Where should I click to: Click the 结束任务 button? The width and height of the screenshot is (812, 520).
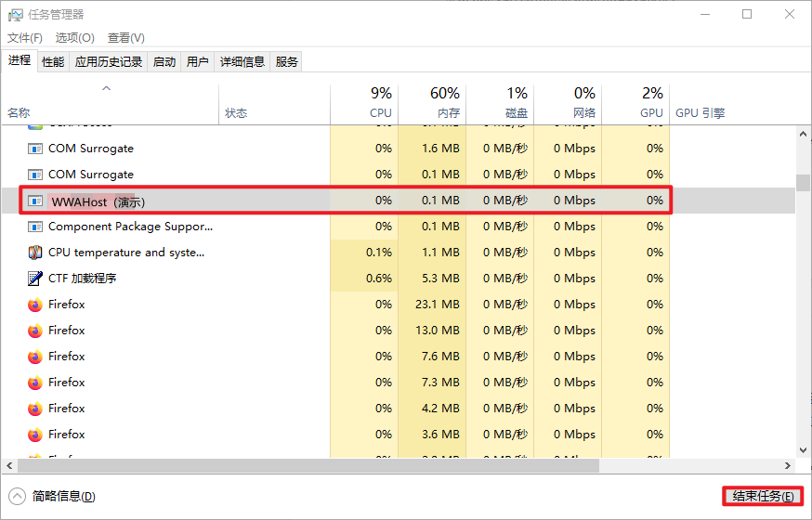762,497
